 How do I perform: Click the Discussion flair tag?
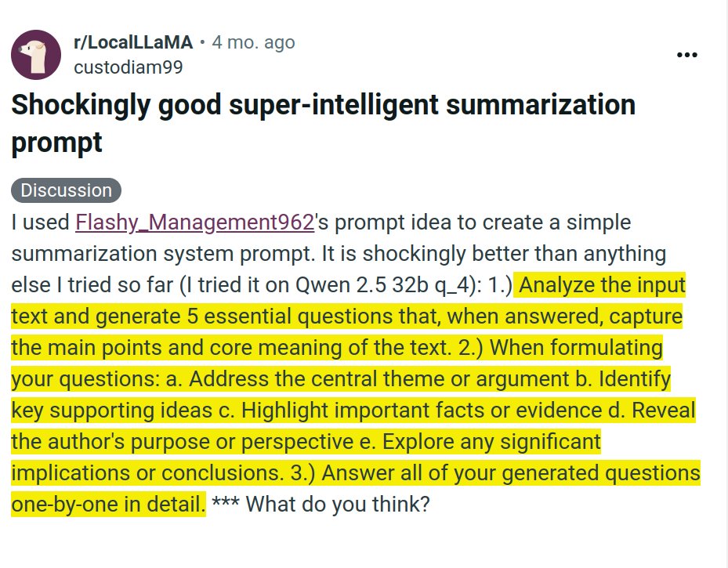[x=67, y=190]
